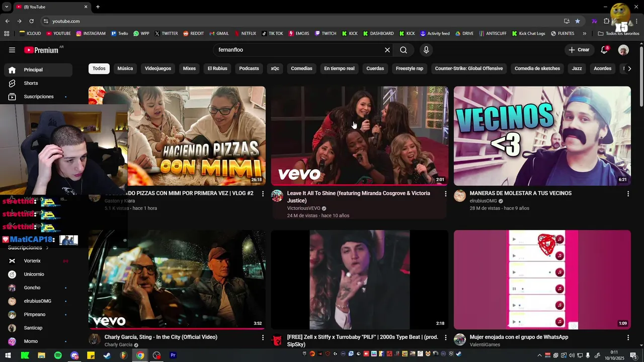Open the YouTube hamburger guide menu
The image size is (644, 362).
coord(12,50)
